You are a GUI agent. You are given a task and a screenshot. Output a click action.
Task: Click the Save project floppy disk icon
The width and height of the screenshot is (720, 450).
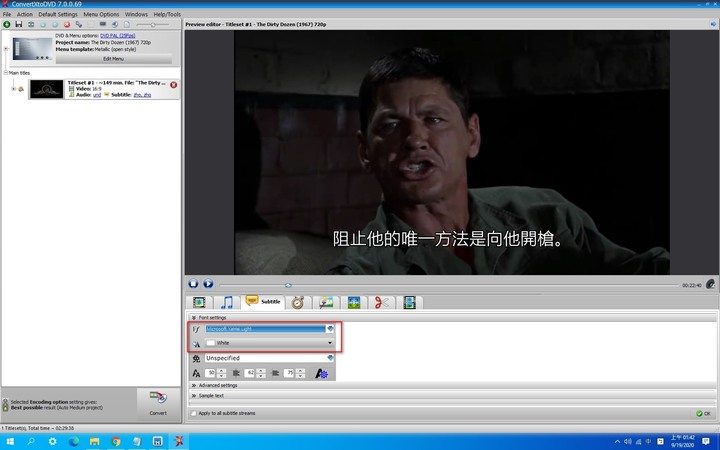click(19, 24)
